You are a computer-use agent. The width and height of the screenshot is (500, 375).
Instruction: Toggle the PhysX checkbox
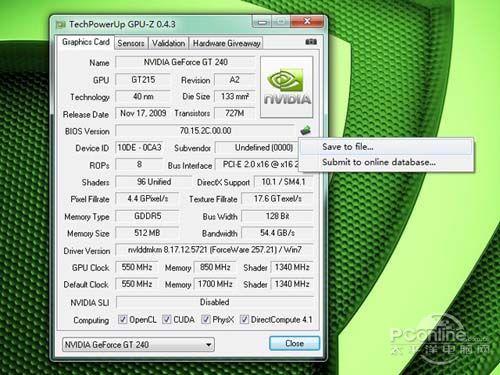point(206,319)
